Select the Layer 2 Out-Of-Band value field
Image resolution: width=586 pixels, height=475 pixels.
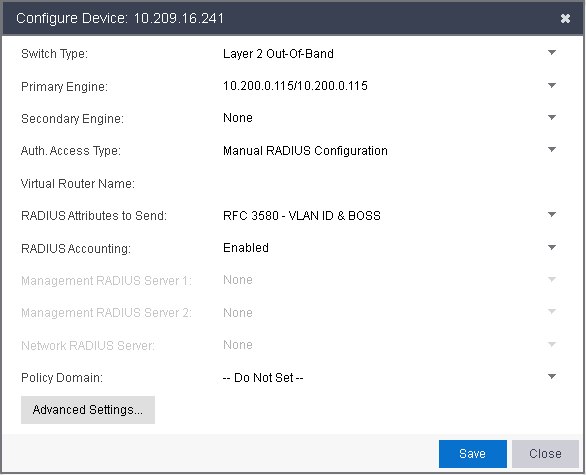389,54
